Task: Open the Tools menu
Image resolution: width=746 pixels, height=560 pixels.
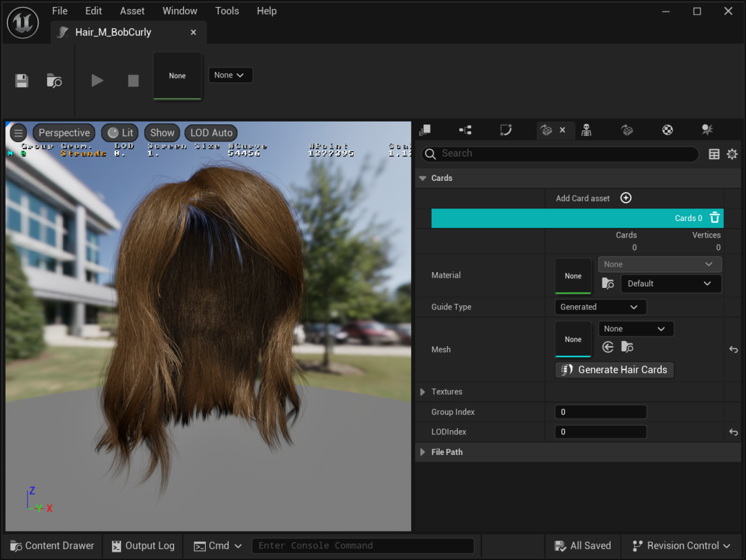Action: tap(227, 11)
